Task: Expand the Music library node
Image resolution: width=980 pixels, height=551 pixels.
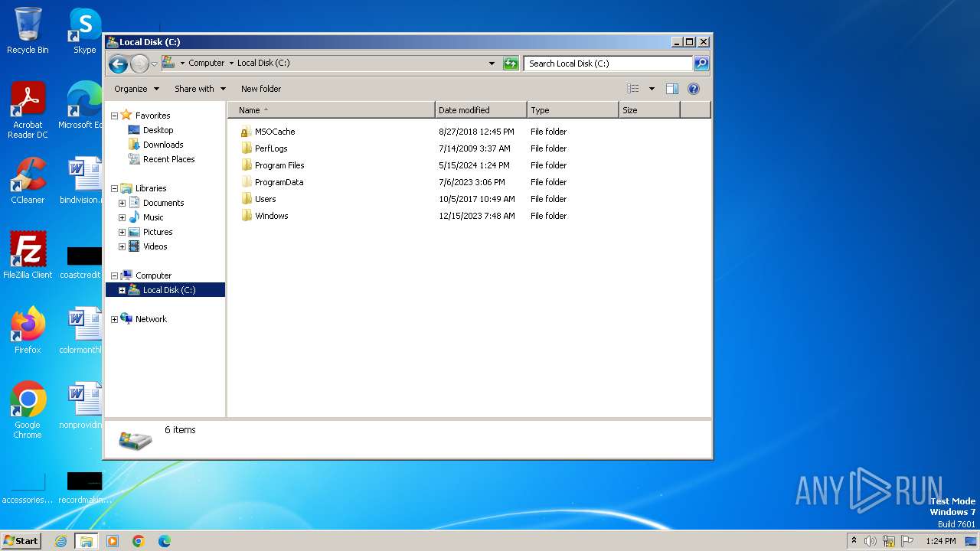Action: pyautogui.click(x=122, y=217)
